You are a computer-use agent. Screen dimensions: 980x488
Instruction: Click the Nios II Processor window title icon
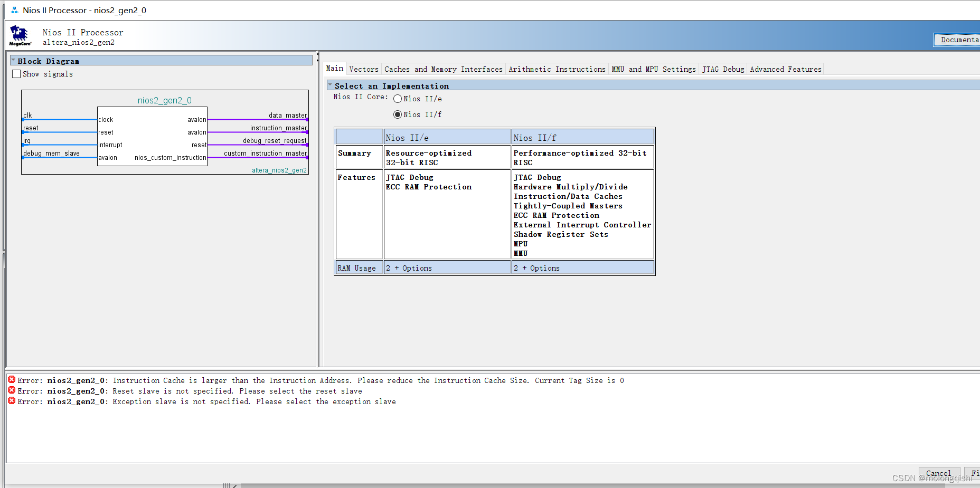click(x=14, y=10)
